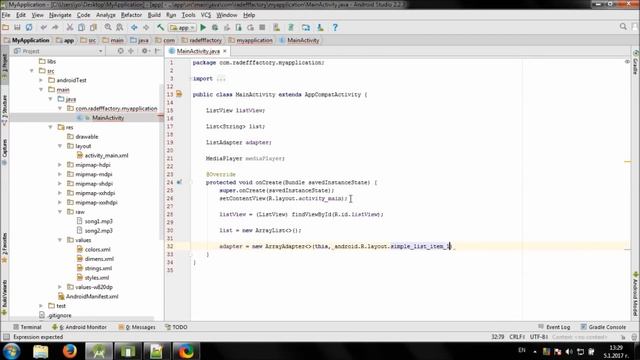Open the Gradle Console
640x360 pixels.
[603, 327]
